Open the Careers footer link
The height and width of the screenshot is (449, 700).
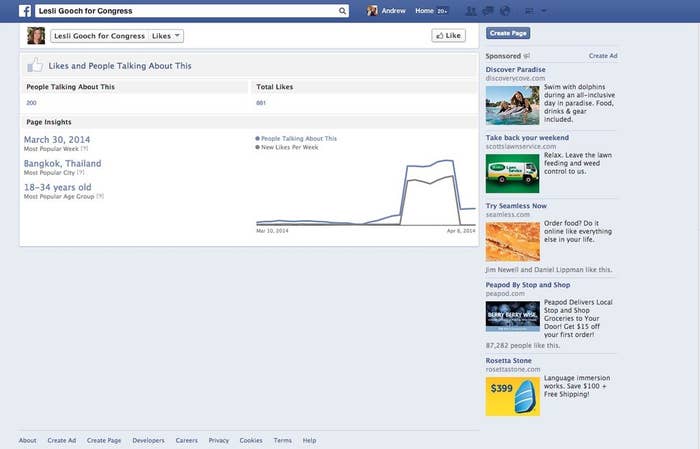point(186,440)
